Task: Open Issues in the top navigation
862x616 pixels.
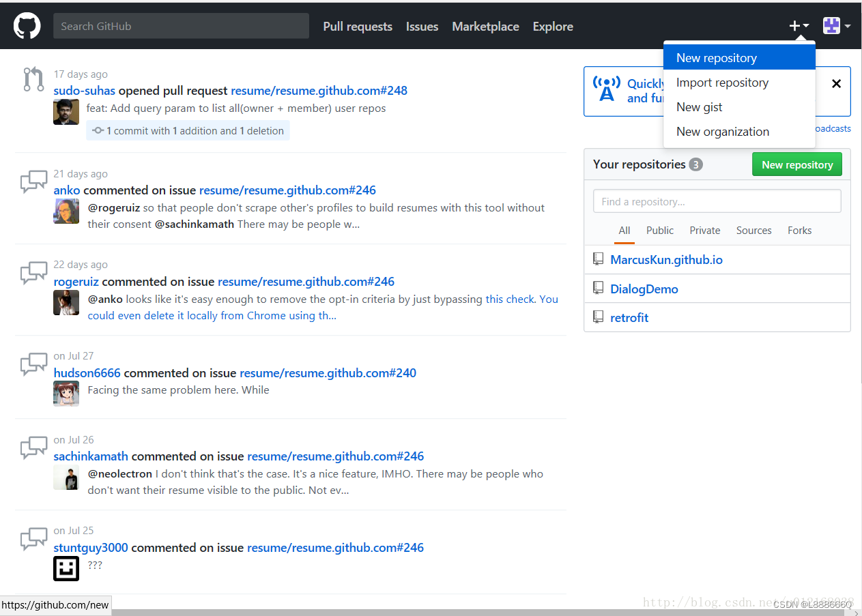Action: [422, 27]
